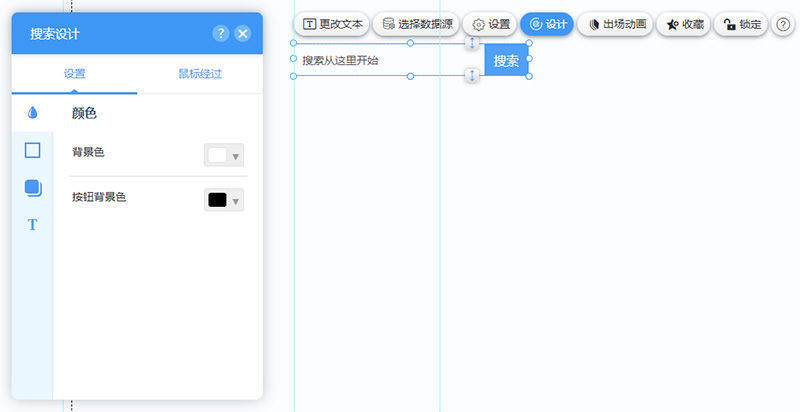Click the active 设计 toolbar button
The height and width of the screenshot is (412, 800).
(x=547, y=24)
